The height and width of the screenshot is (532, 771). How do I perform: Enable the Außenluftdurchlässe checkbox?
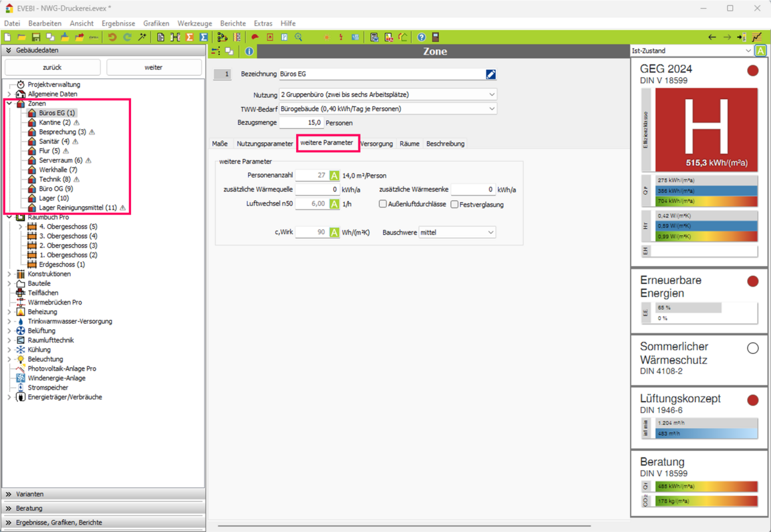[x=383, y=204]
